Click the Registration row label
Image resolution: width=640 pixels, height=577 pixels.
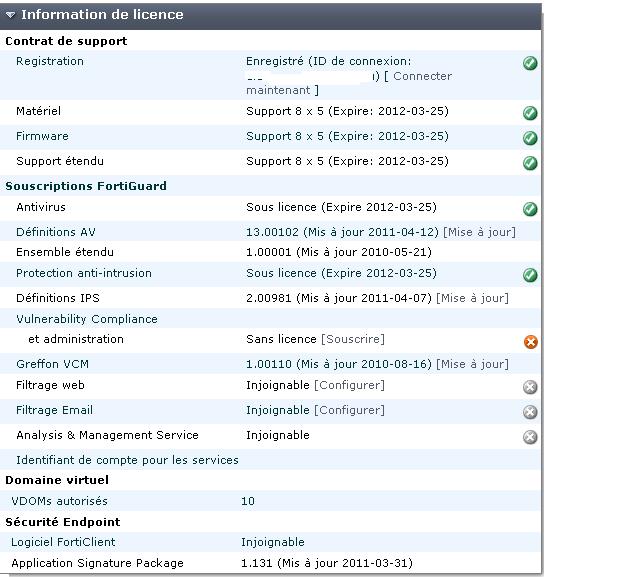tap(50, 61)
